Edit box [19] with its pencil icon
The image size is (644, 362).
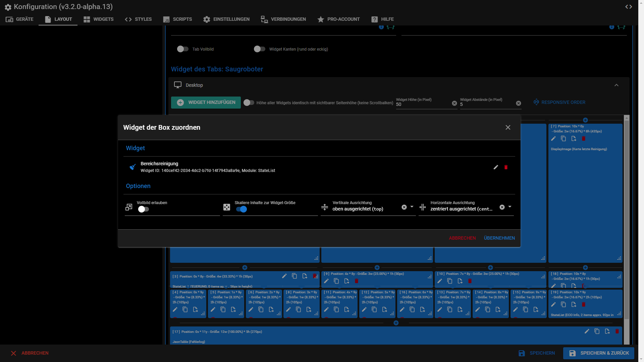tap(553, 305)
